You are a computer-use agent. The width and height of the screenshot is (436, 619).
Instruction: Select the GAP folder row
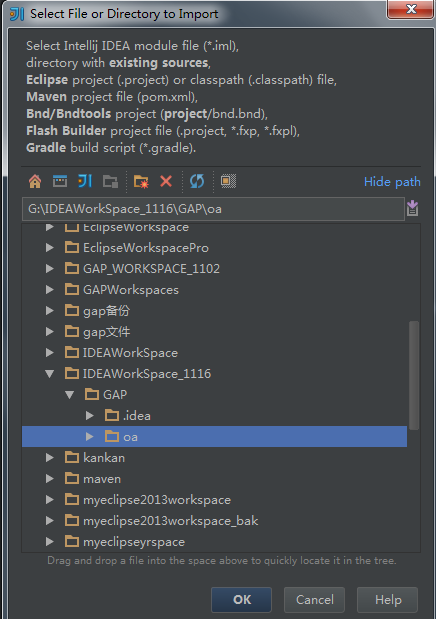[214, 394]
